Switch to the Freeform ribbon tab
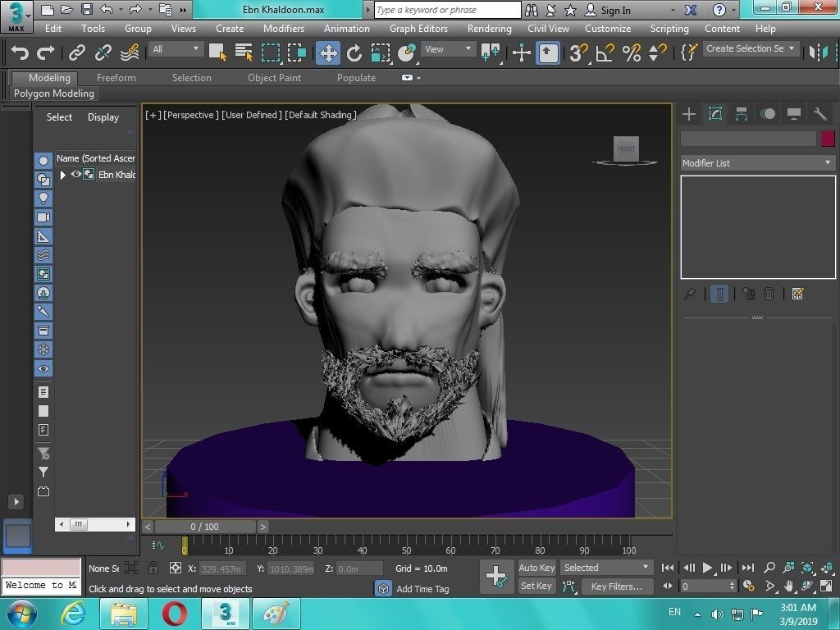This screenshot has width=840, height=630. click(116, 78)
